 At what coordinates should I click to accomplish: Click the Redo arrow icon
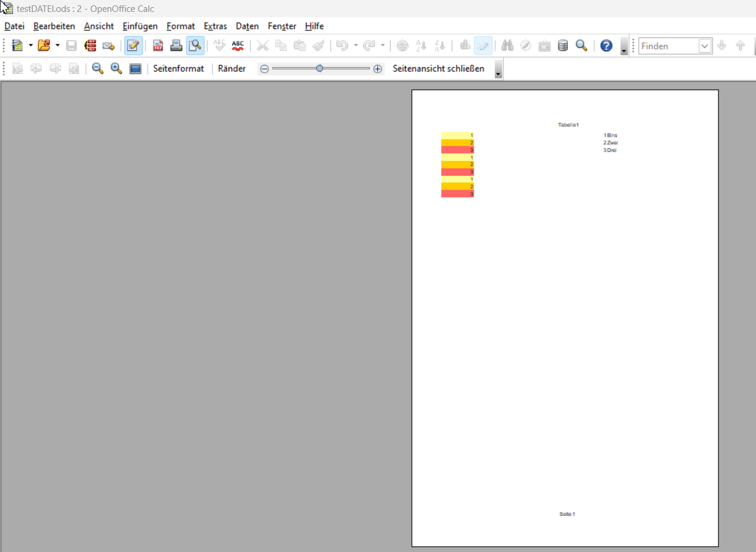click(x=369, y=46)
